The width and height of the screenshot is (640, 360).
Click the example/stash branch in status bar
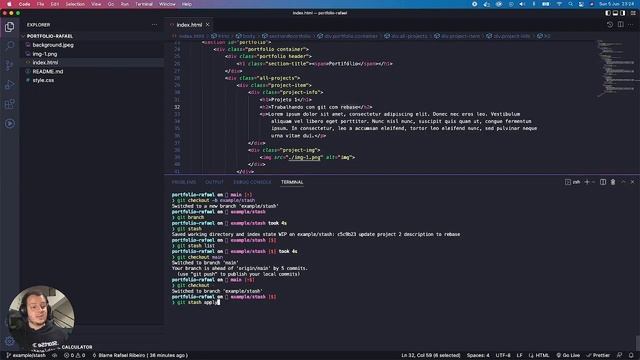pyautogui.click(x=26, y=356)
